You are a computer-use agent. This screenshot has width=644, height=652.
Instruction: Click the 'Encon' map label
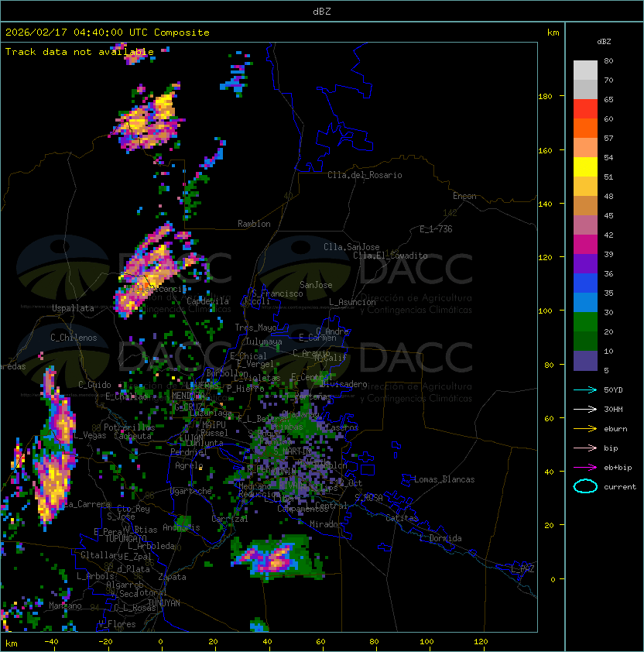tap(464, 196)
